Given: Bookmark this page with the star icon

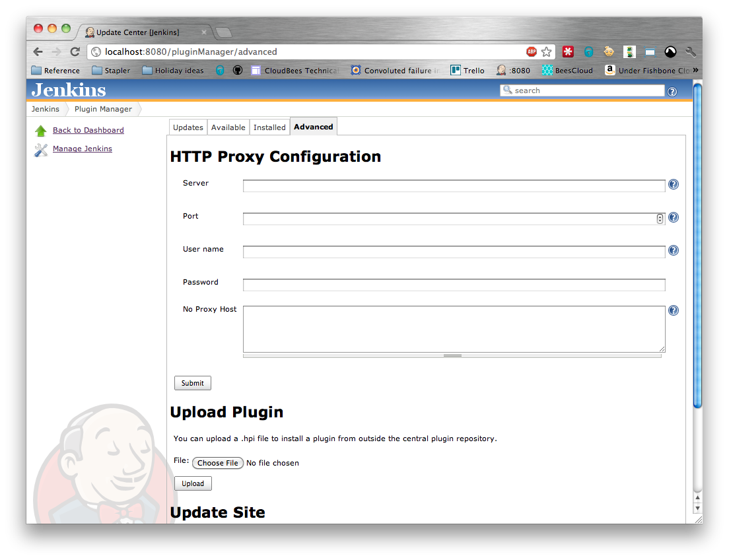Looking at the screenshot, I should [547, 52].
